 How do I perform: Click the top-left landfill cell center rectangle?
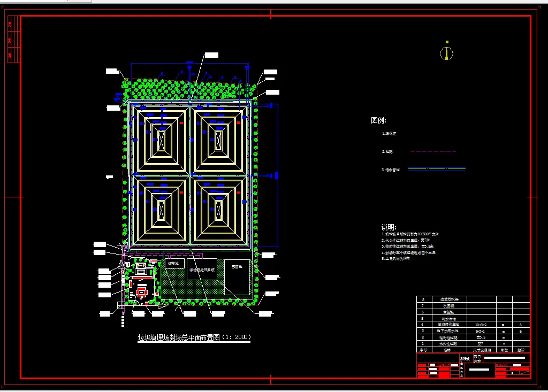click(161, 141)
